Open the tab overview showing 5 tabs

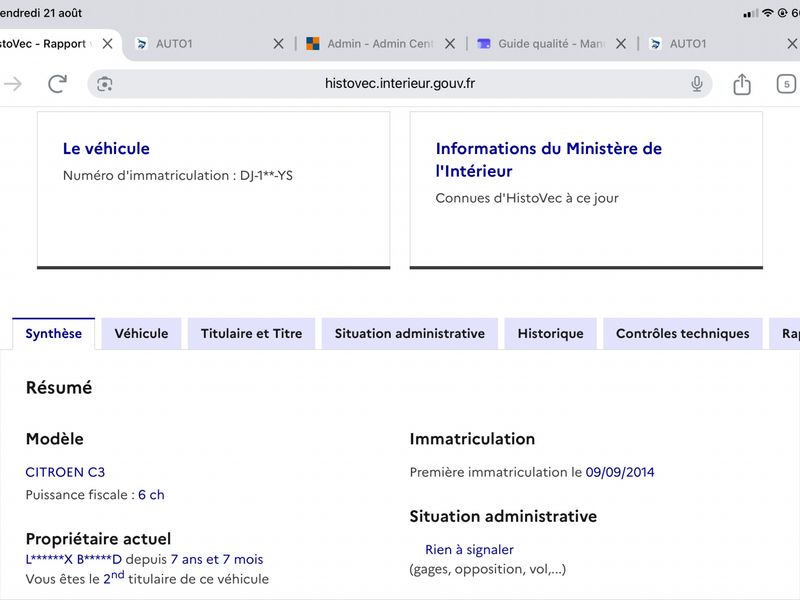[786, 84]
